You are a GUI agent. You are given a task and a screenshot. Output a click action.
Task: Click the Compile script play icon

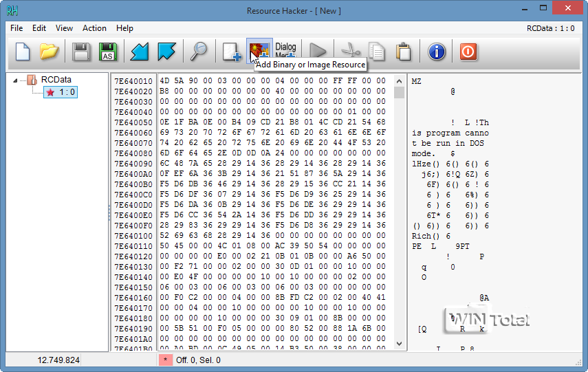point(318,52)
